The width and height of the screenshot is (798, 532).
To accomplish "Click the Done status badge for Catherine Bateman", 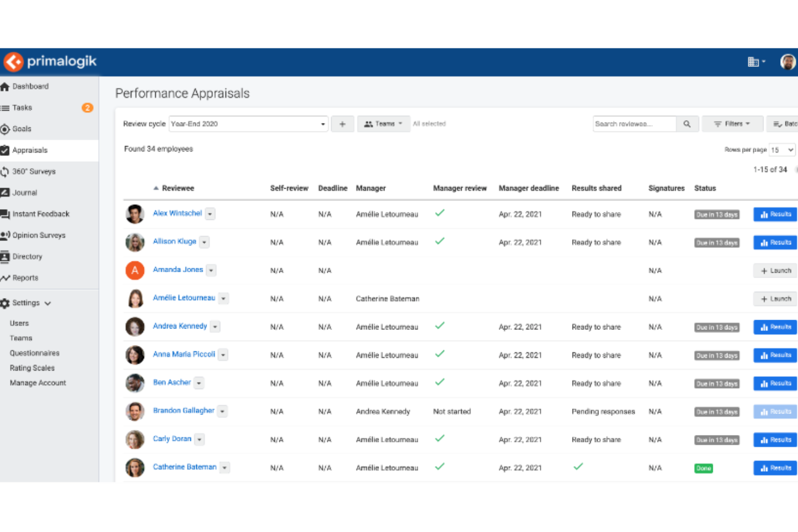I will coord(704,468).
